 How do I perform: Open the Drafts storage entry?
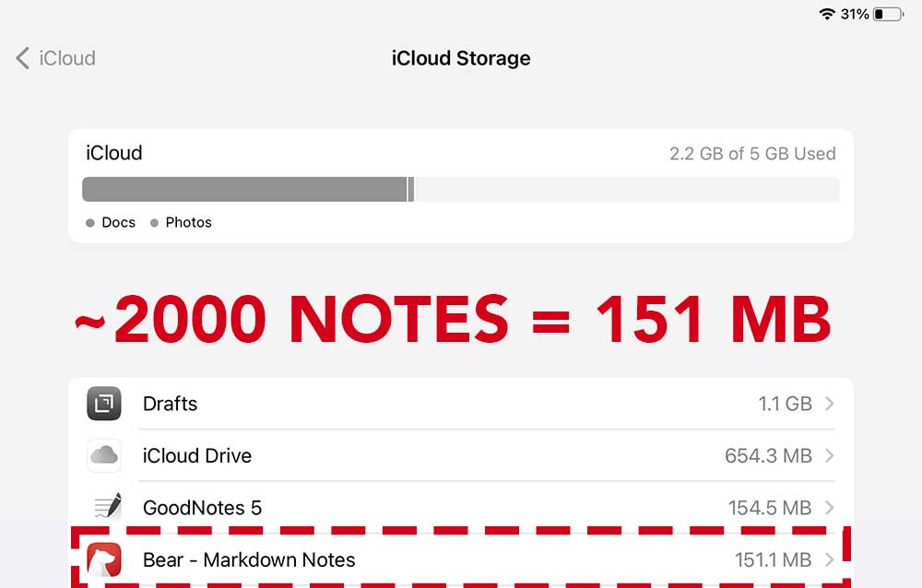461,404
